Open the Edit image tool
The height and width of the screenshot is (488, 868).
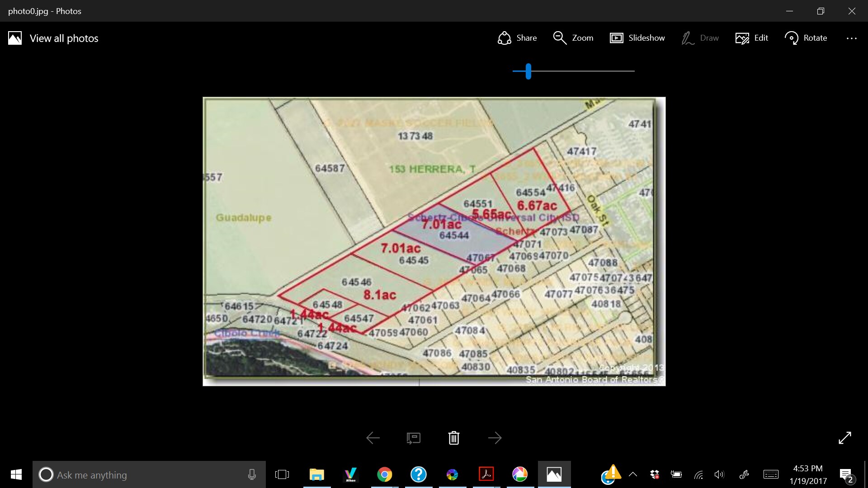752,38
